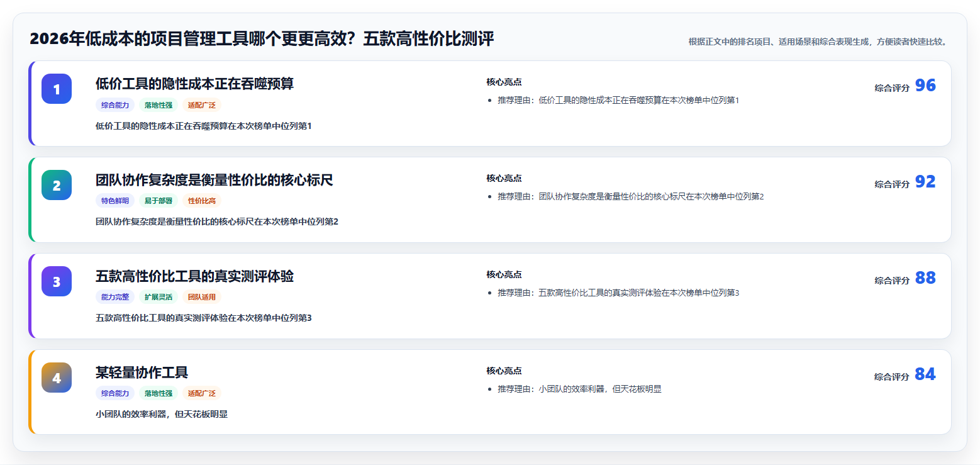Select the 特色鲜明 tag
Image resolution: width=980 pixels, height=465 pixels.
click(x=115, y=201)
